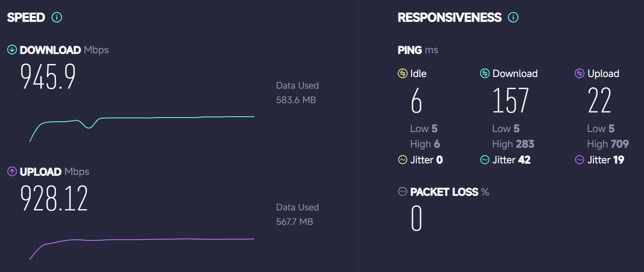Screen dimensions: 644x272
Task: Click the 945.9 download speed value
Action: coord(48,77)
